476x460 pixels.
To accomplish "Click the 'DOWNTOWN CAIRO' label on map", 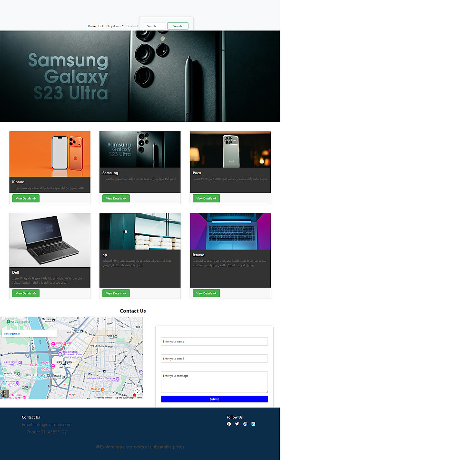I will [x=64, y=363].
